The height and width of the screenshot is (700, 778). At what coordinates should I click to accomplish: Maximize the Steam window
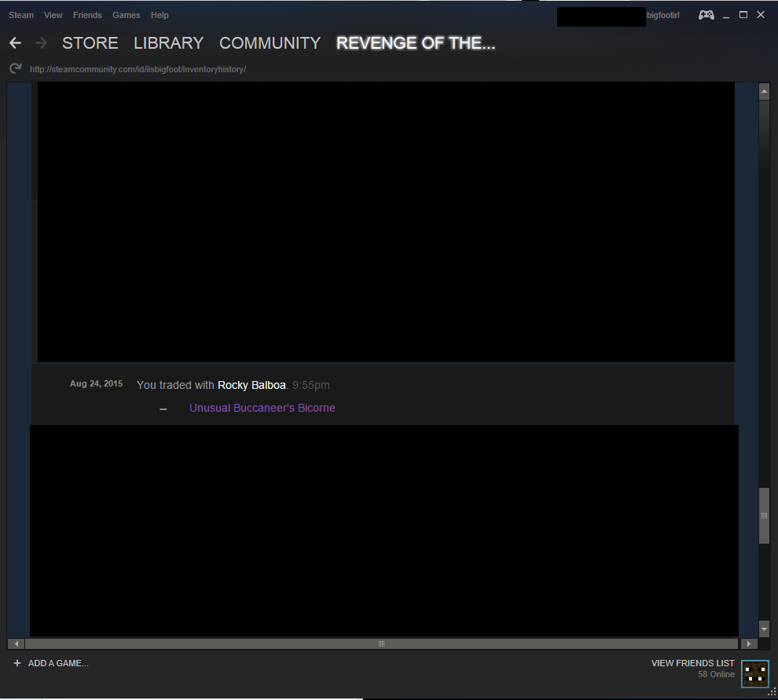[x=743, y=15]
